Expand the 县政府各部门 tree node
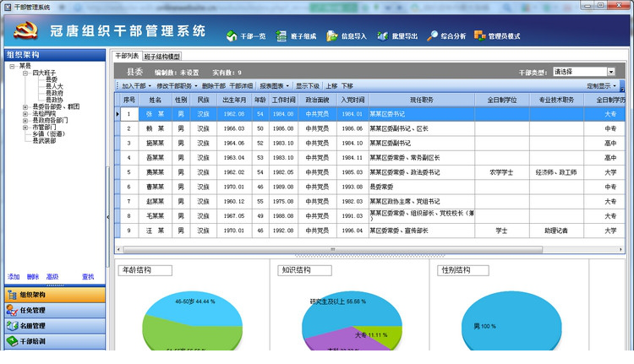The height and width of the screenshot is (364, 634). pos(25,121)
